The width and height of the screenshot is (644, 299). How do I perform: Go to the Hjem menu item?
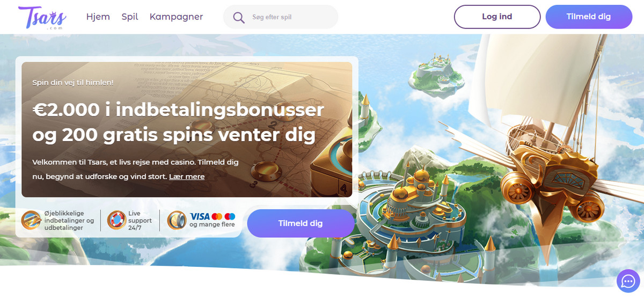point(98,17)
